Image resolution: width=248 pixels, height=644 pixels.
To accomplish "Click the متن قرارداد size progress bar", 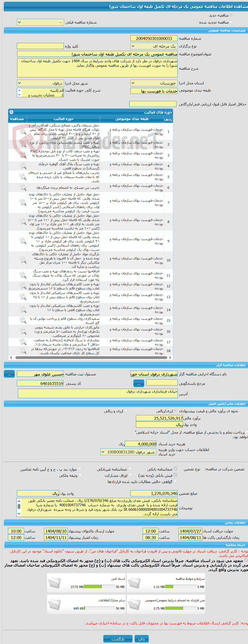I will [x=181, y=608].
